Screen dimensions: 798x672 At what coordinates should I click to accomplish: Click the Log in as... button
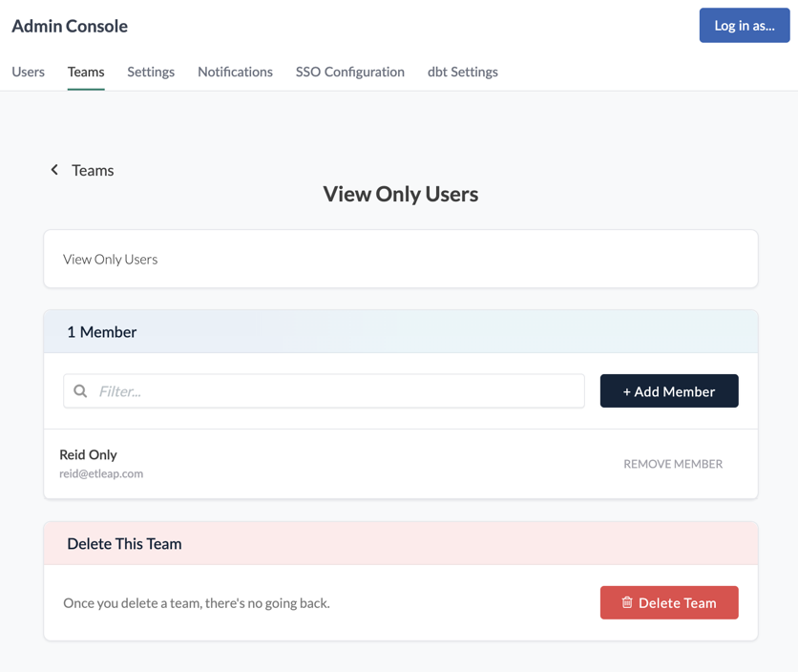[744, 26]
